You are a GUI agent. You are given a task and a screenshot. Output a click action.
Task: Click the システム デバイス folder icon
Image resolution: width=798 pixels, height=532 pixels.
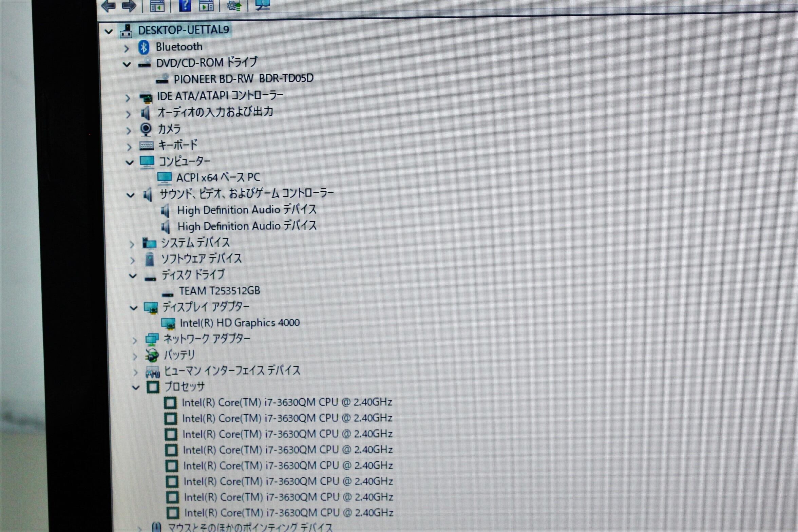pyautogui.click(x=149, y=243)
